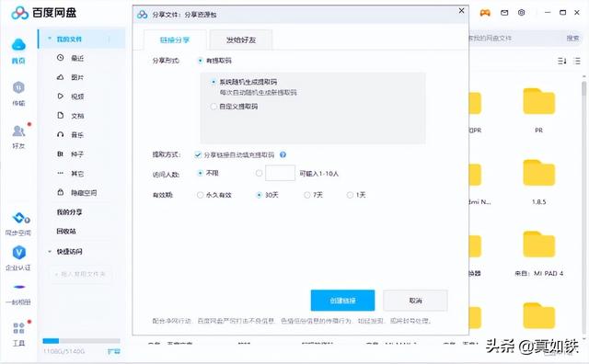Click the 图片 pictures icon

[60, 77]
